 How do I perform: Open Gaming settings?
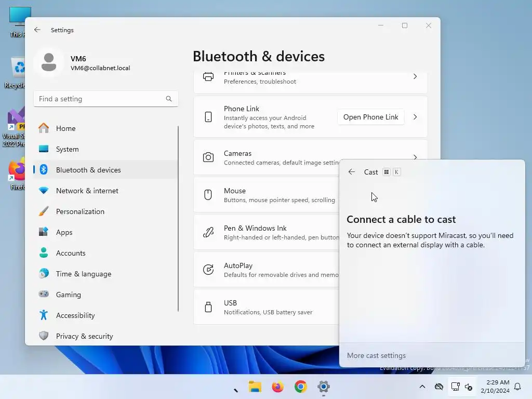(x=105, y=295)
